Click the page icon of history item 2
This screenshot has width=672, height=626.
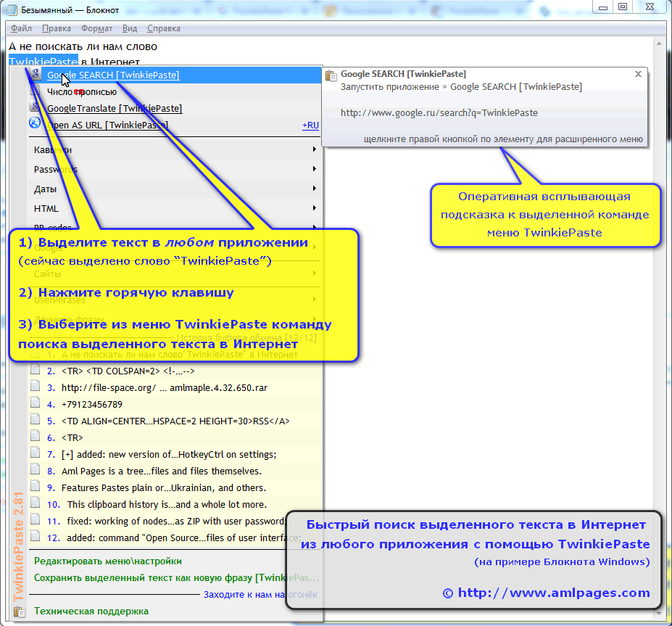tap(35, 369)
